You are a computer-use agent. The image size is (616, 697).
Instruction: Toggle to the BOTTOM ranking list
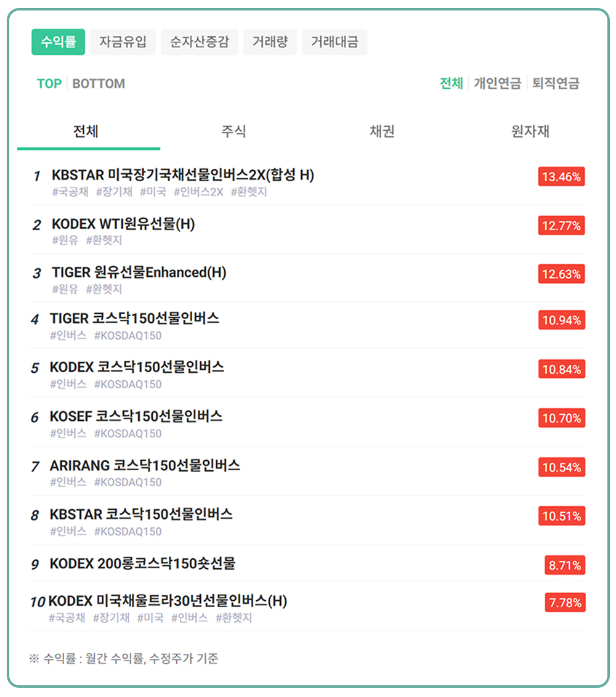[99, 84]
